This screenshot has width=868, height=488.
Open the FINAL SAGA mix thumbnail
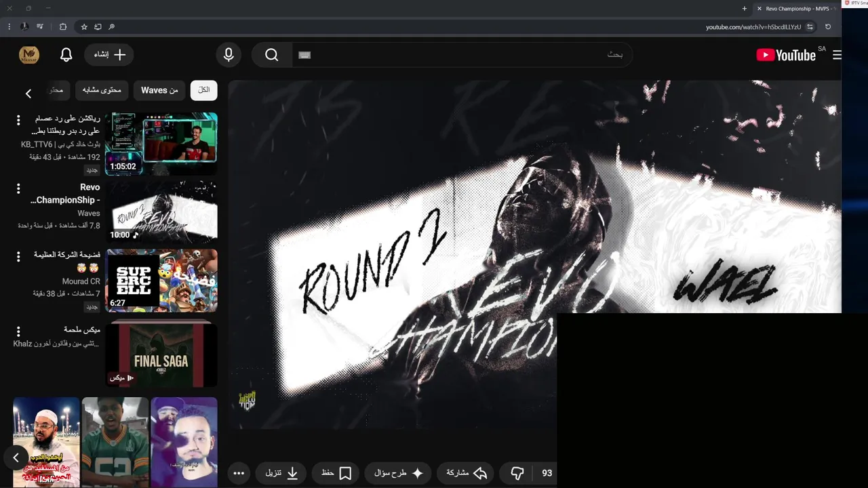click(161, 354)
